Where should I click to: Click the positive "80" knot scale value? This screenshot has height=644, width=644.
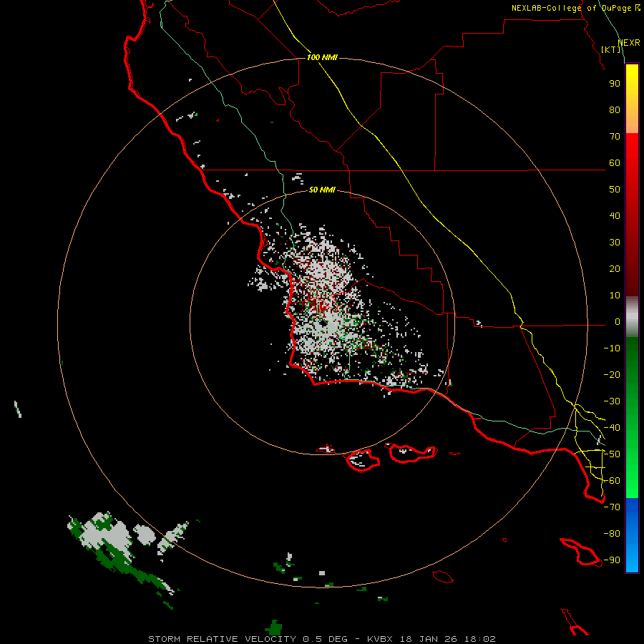pos(615,110)
